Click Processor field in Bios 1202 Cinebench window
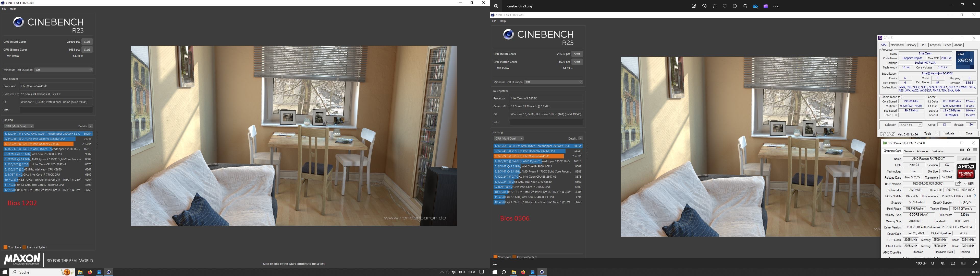980x276 pixels. click(56, 86)
